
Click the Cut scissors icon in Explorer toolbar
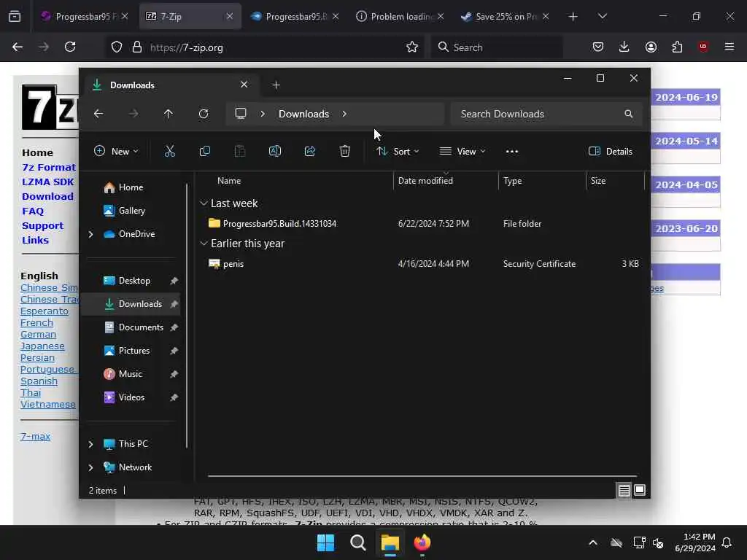pyautogui.click(x=169, y=152)
